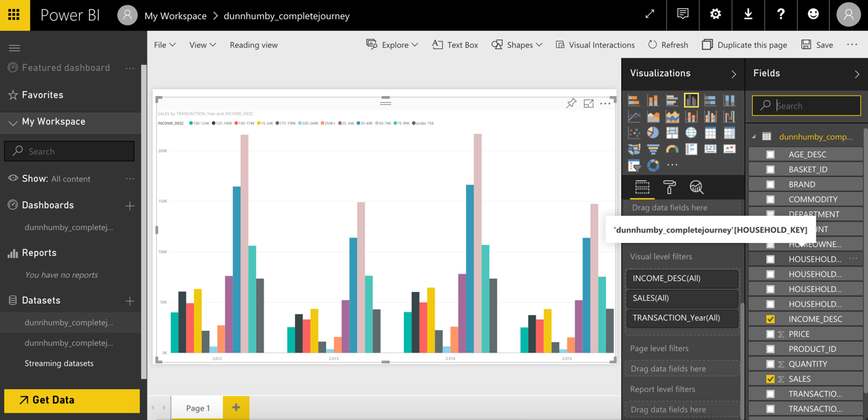Pick the waterfall chart visualization

pyautogui.click(x=730, y=116)
